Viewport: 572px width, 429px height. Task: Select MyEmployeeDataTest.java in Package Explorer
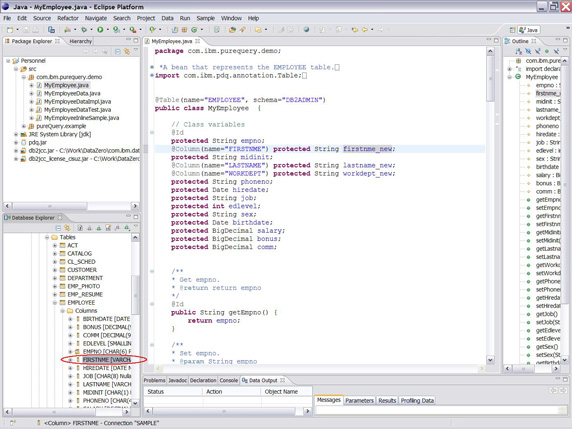click(x=77, y=110)
